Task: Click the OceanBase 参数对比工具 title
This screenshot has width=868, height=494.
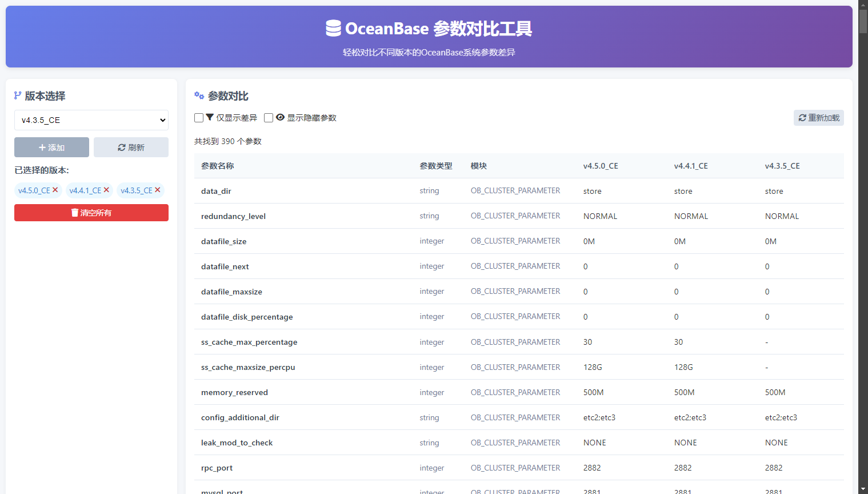Action: click(438, 29)
